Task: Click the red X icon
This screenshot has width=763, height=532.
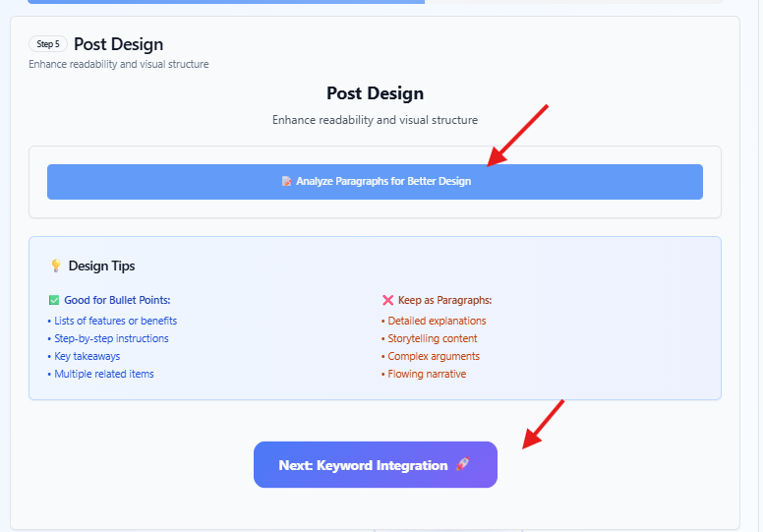Action: coord(387,300)
